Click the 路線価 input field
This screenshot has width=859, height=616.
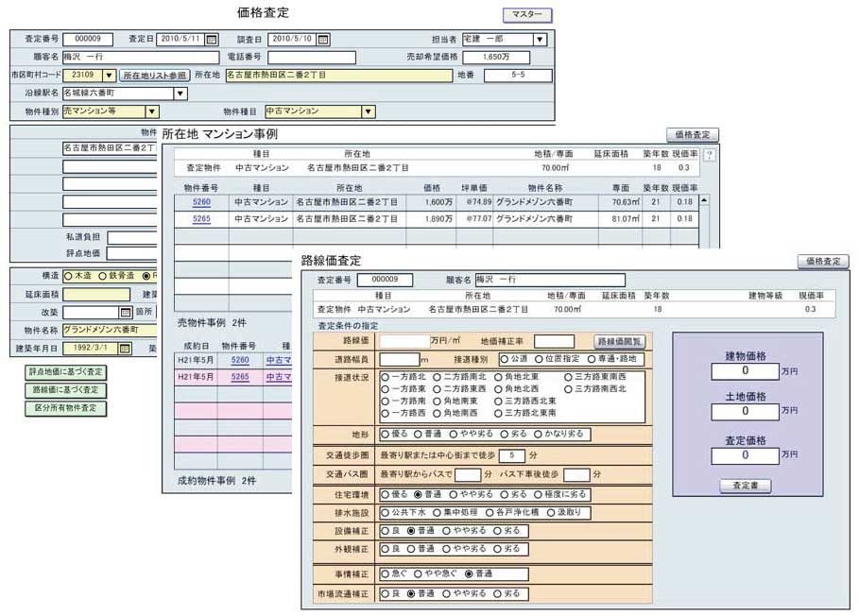pyautogui.click(x=404, y=341)
